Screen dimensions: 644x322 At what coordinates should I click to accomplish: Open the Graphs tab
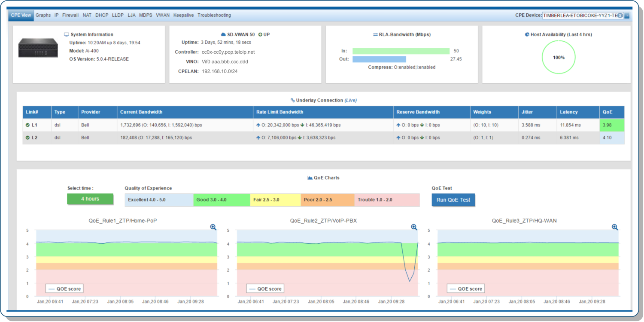point(43,15)
